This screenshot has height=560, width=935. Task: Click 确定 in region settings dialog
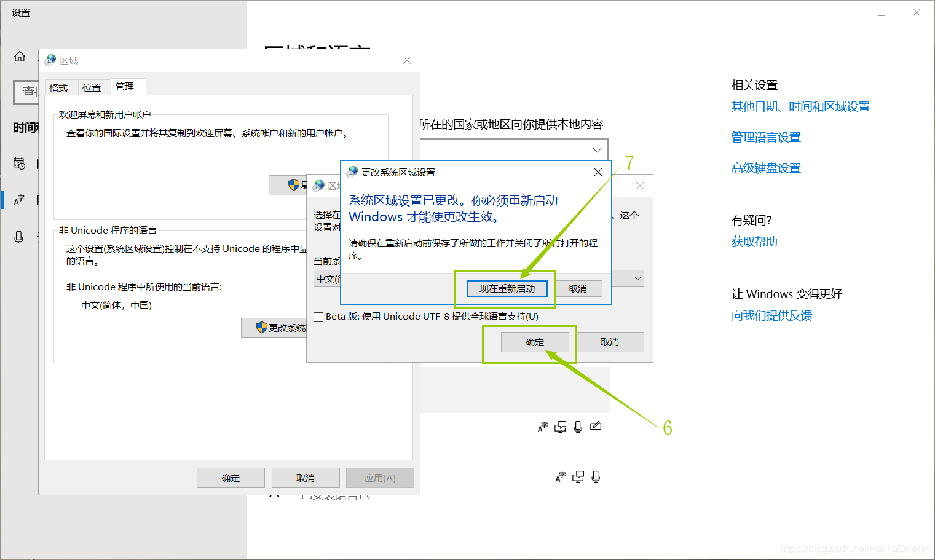535,342
